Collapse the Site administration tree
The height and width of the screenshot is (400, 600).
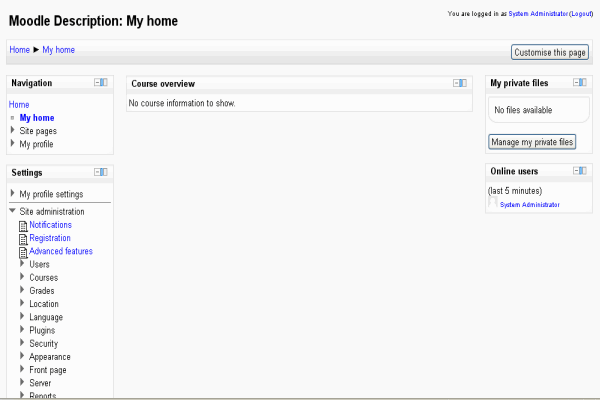[13, 211]
